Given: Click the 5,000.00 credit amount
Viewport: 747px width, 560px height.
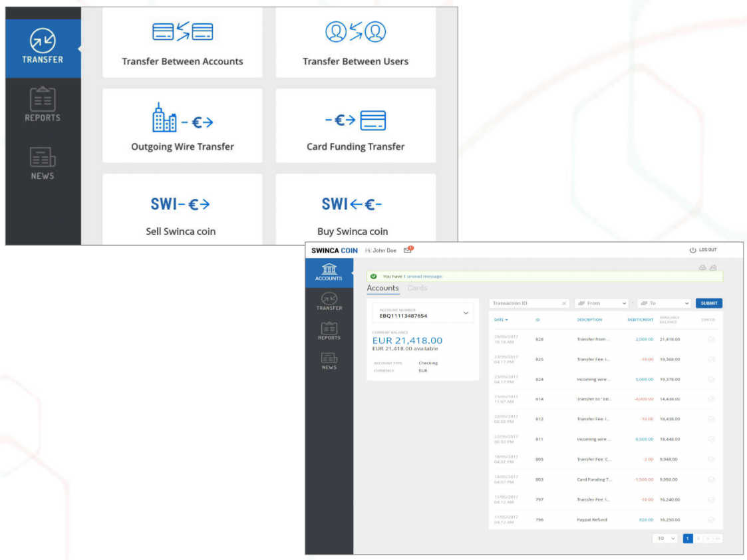Looking at the screenshot, I should point(644,380).
